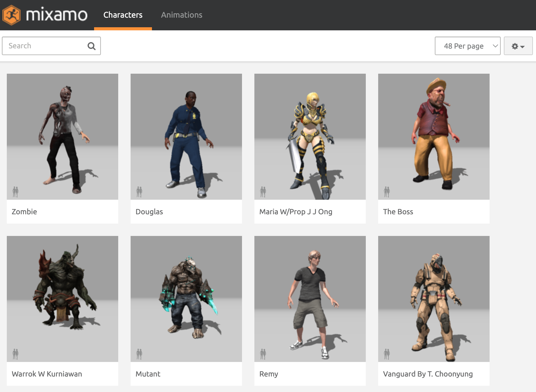Screen dimensions: 536x392
Task: Expand the 48 Per page dropdown
Action: [x=467, y=46]
